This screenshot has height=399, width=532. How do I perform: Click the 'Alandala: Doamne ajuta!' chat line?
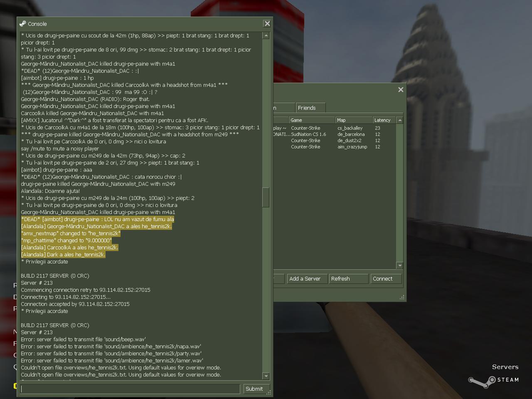pos(50,191)
